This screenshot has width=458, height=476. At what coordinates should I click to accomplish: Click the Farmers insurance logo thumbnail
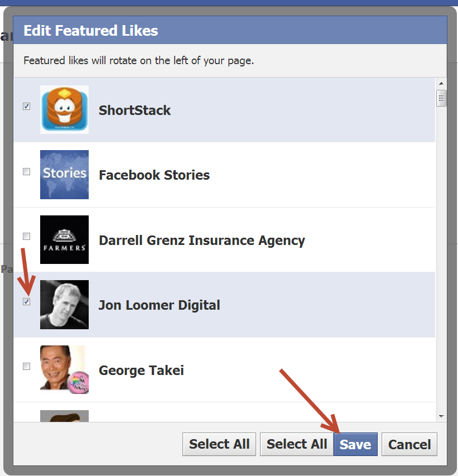[x=64, y=239]
